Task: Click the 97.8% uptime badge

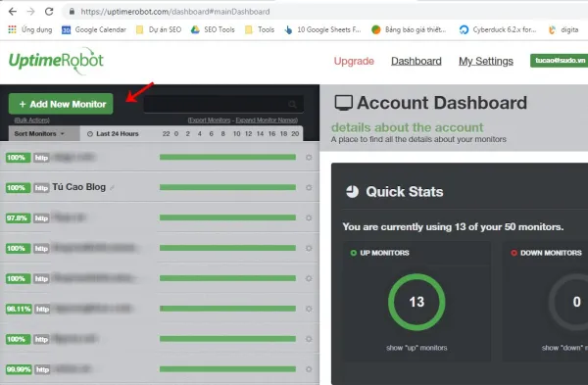Action: (18, 218)
